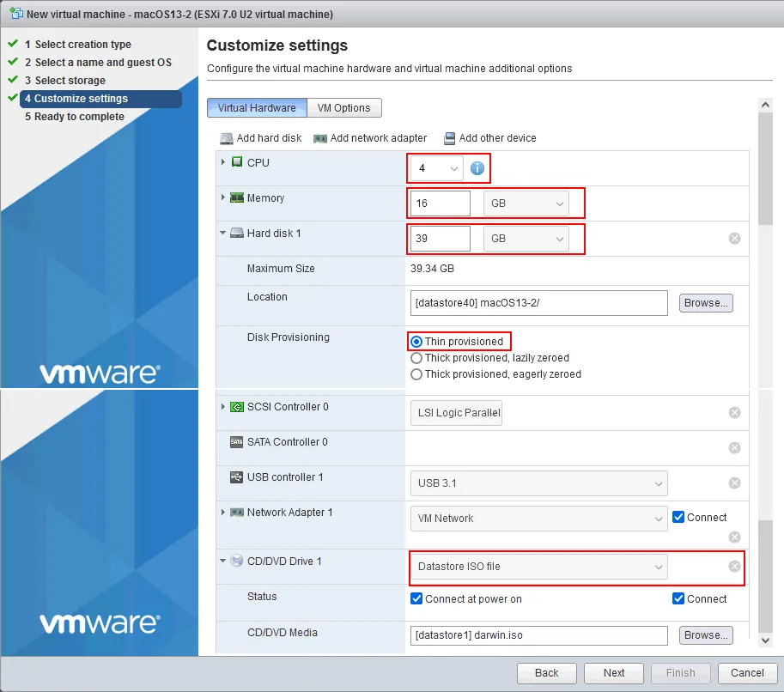Viewport: 784px width, 692px height.
Task: Select Thin provisioned radio option
Action: 416,342
